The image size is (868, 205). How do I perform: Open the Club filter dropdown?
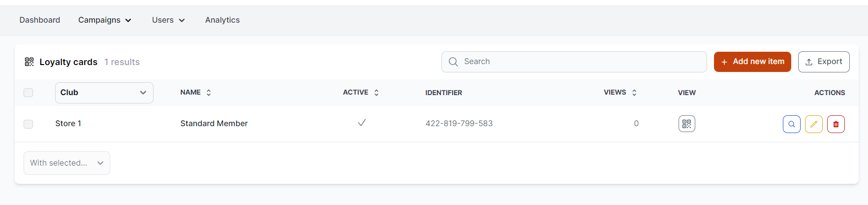click(x=104, y=93)
